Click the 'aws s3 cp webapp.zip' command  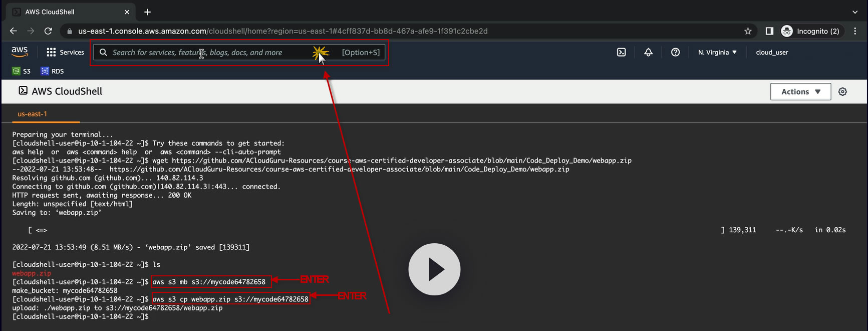coord(230,299)
